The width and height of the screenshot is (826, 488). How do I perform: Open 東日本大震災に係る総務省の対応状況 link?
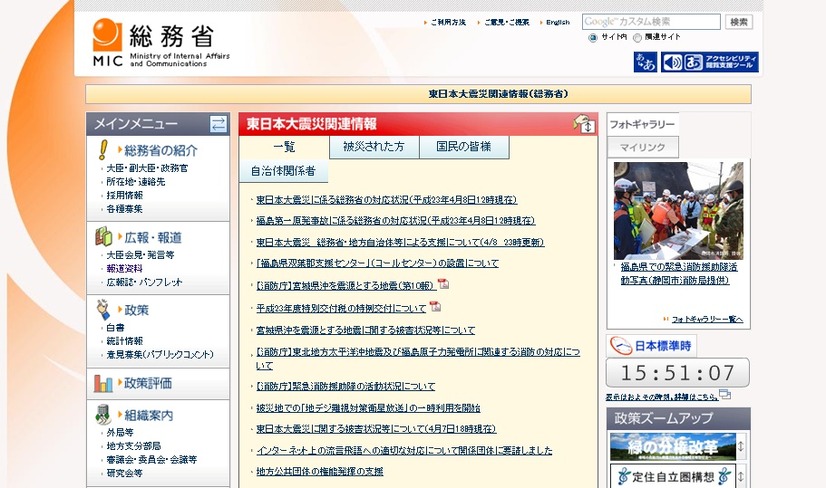(387, 200)
